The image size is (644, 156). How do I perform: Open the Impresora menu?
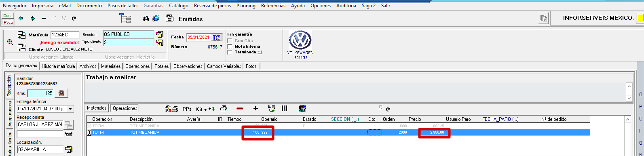point(42,6)
